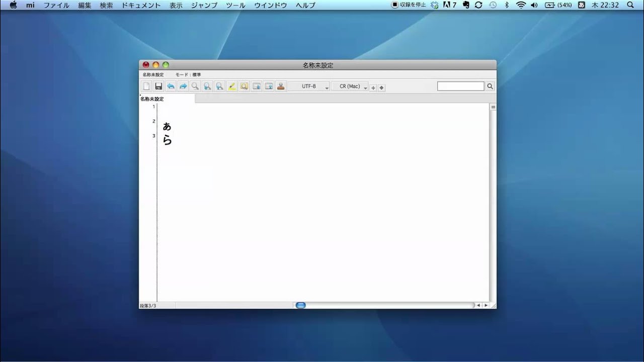Click 収録を停止 stop recording button
Viewport: 644px width, 362px height.
click(409, 5)
